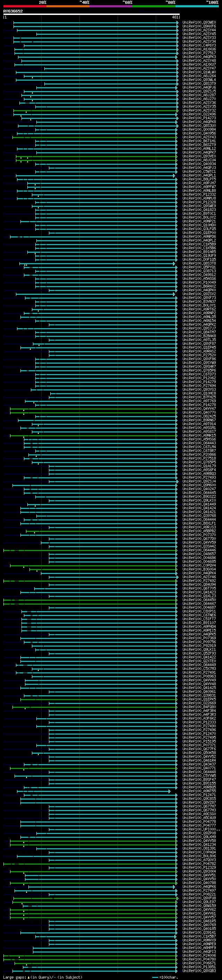Viewport: 222px width, 980px height.
Task: Click hit label UniRef100_A2SY43
Action: pyautogui.click(x=199, y=137)
